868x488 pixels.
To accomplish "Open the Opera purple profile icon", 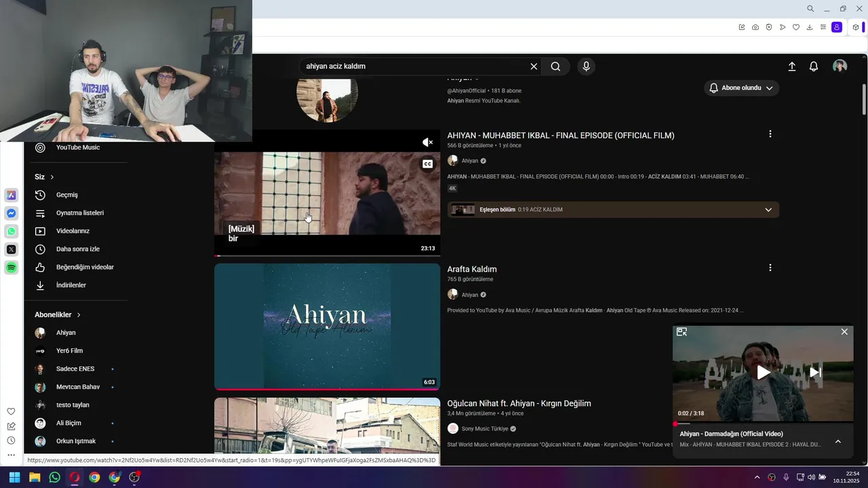I will (837, 27).
